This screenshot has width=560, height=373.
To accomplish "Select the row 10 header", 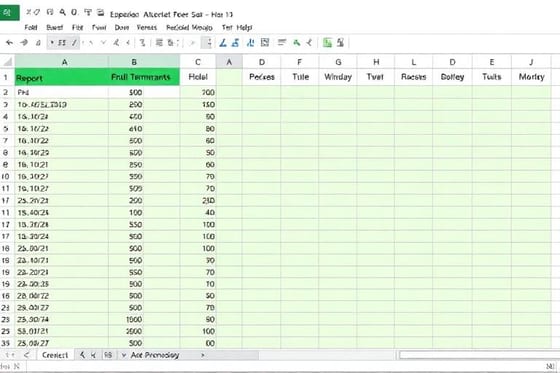I will click(6, 176).
